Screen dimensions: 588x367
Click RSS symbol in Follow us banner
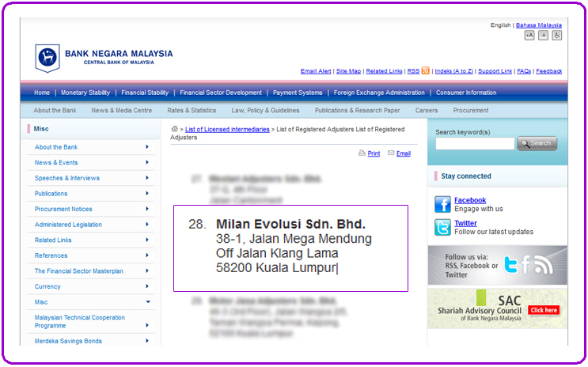pos(544,265)
